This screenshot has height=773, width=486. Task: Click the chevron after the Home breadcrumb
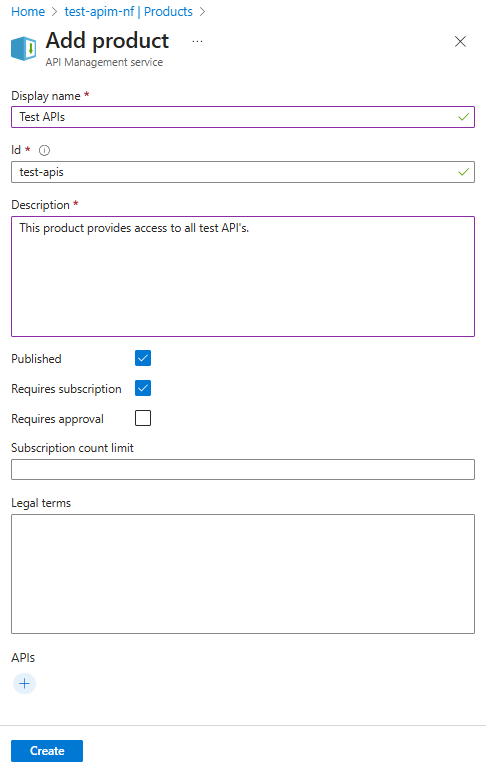click(55, 12)
